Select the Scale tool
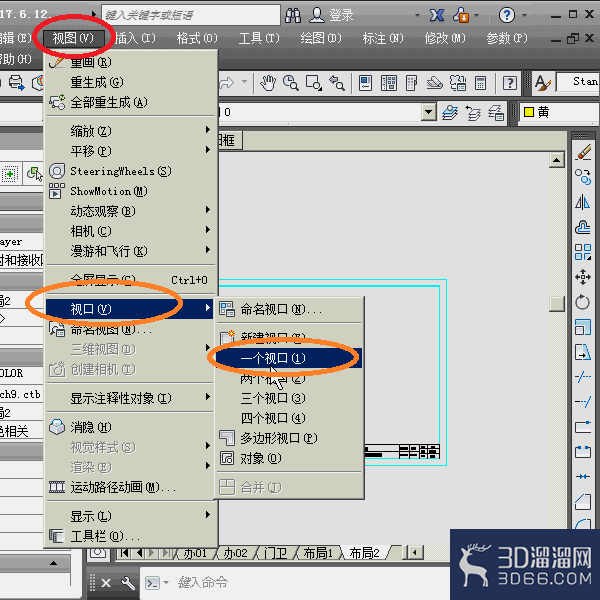 point(583,327)
